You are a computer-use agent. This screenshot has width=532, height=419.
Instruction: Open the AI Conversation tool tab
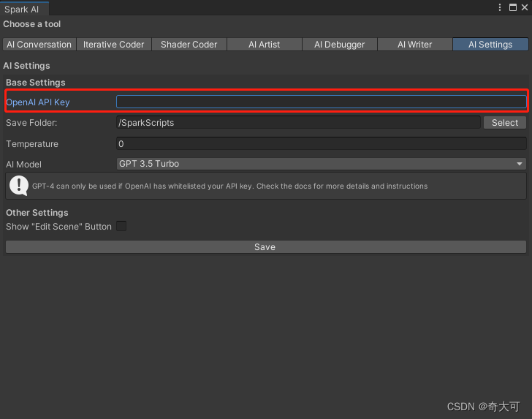pyautogui.click(x=39, y=45)
